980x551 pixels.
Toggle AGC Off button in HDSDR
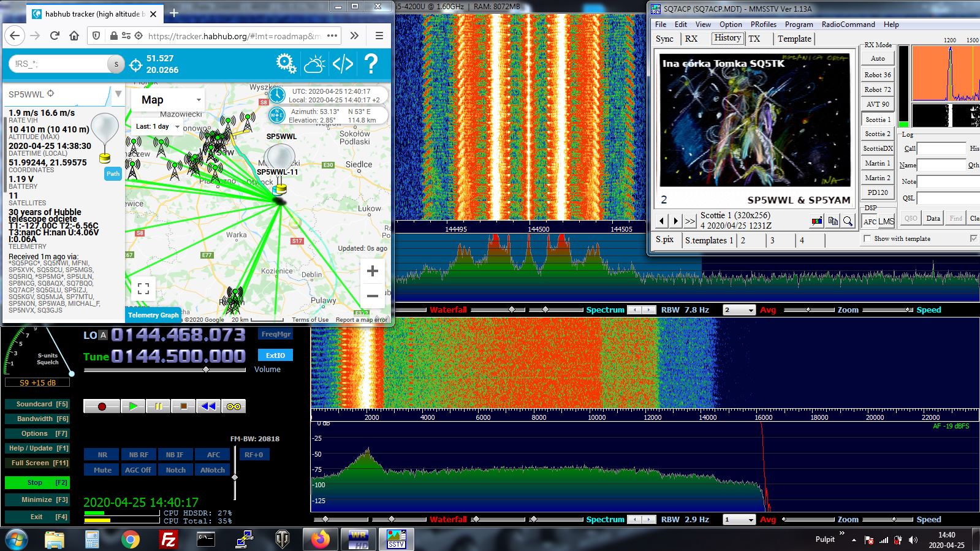(x=138, y=470)
